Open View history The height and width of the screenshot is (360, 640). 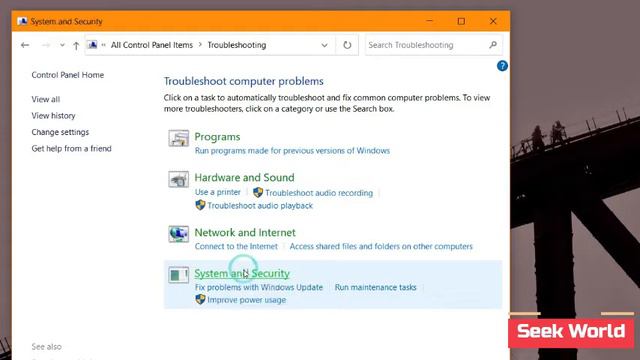[x=53, y=116]
